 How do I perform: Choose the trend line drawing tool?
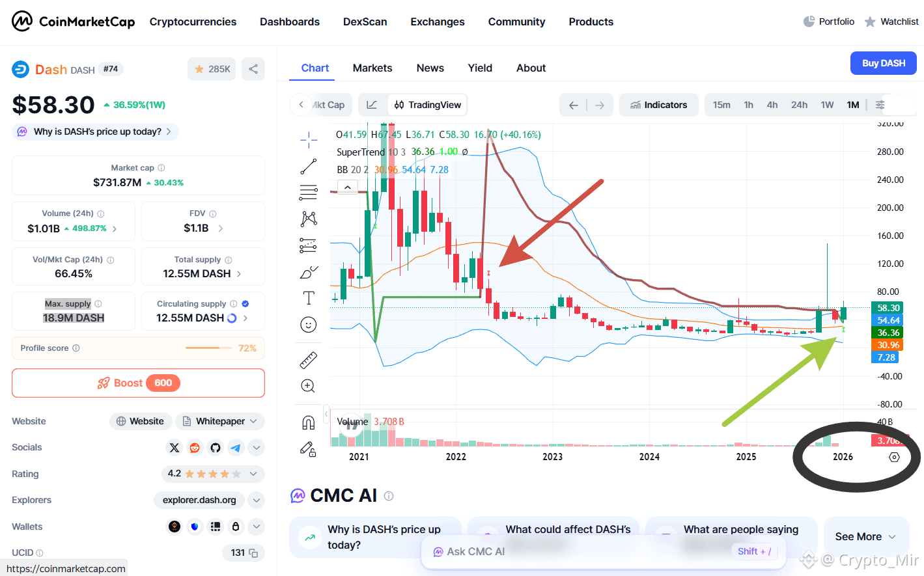[x=309, y=167]
